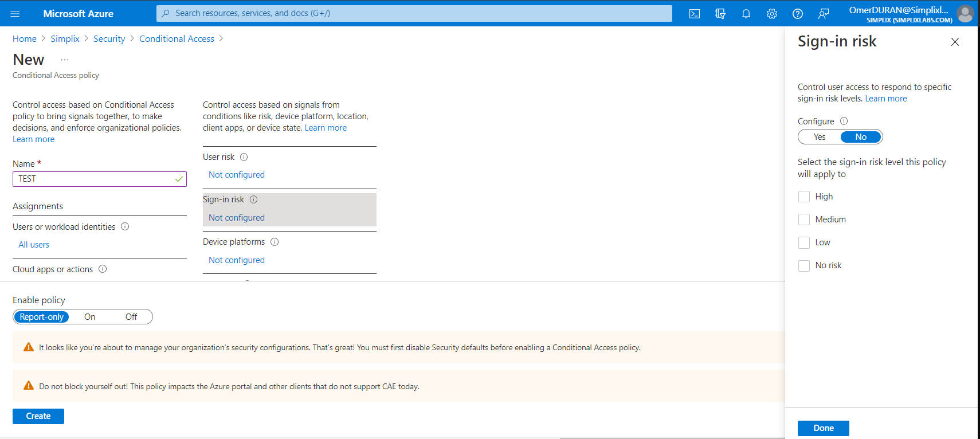Open the ellipsis menu next to New
The width and height of the screenshot is (980, 439).
pos(65,60)
